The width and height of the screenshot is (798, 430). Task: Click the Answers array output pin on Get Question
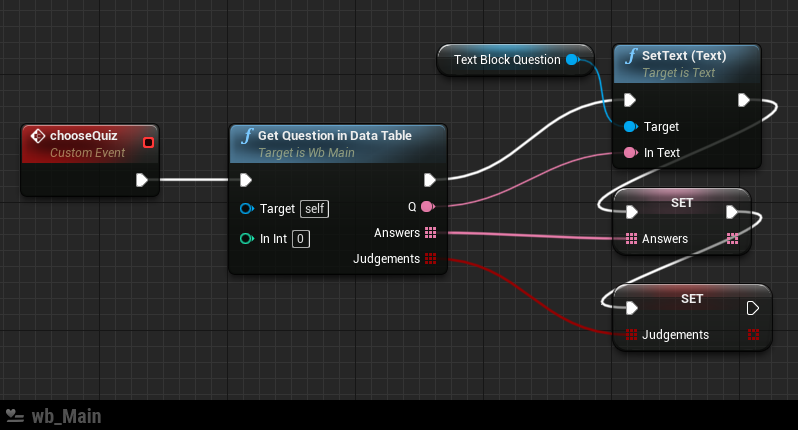431,233
